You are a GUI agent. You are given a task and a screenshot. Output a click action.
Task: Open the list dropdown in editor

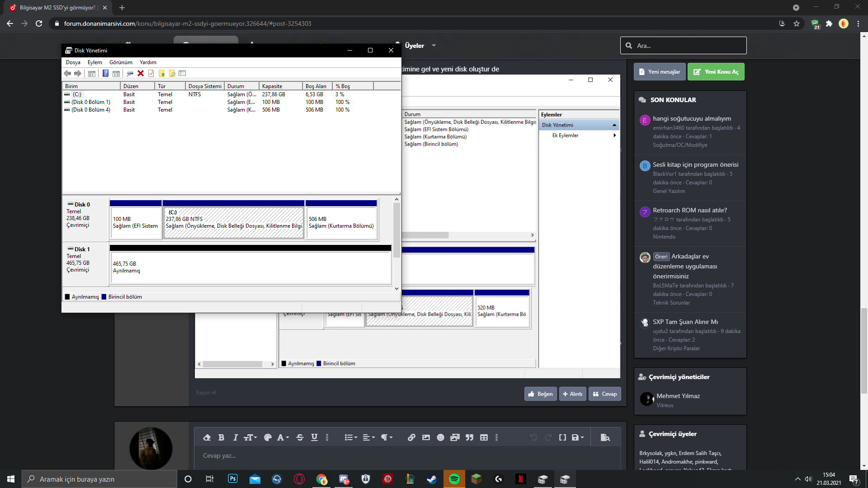[x=351, y=437]
